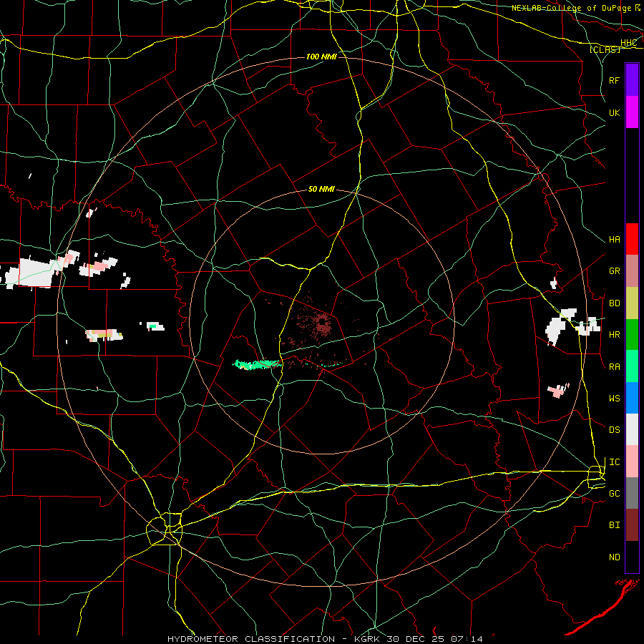Image resolution: width=644 pixels, height=644 pixels.
Task: Click the 07:14 timestamp
Action: [x=467, y=639]
